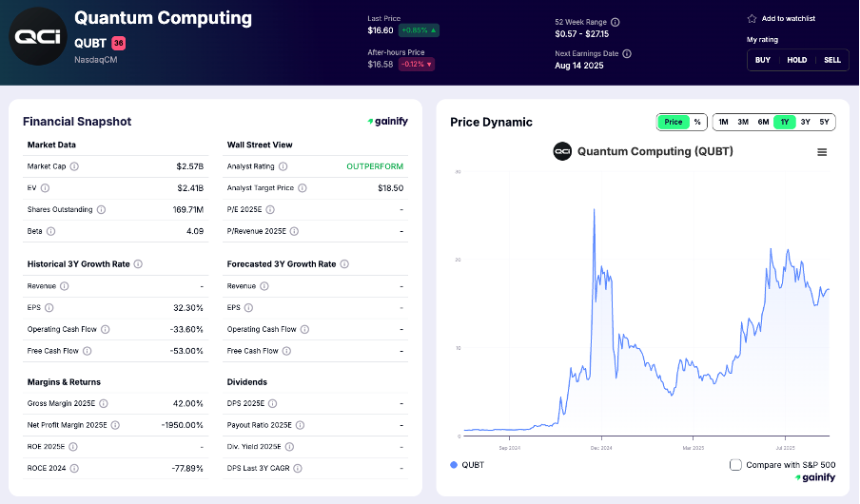Screen dimensions: 860x504
Task: Click info icon beside historical Free Cash Flow
Action: (x=87, y=351)
